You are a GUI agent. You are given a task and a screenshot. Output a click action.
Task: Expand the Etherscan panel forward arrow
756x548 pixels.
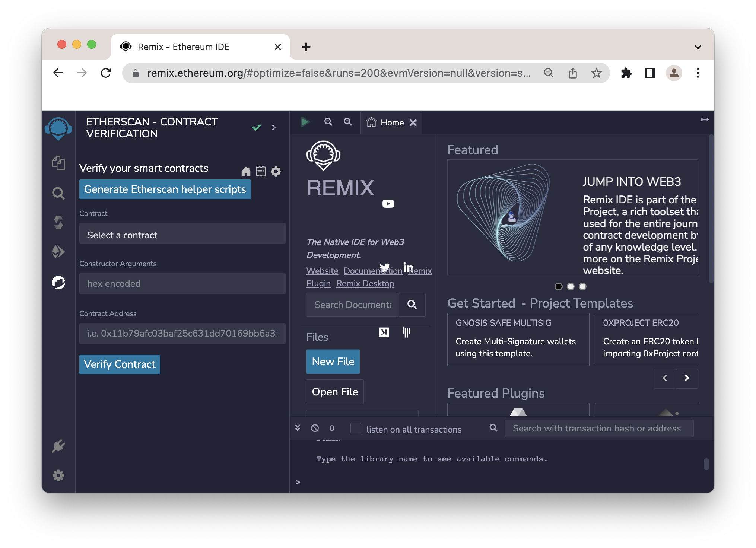(273, 127)
